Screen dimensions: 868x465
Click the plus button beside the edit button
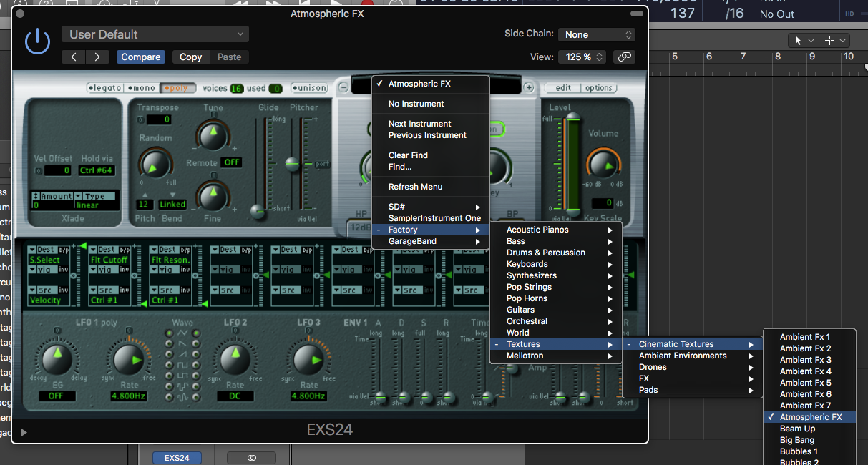coord(529,88)
